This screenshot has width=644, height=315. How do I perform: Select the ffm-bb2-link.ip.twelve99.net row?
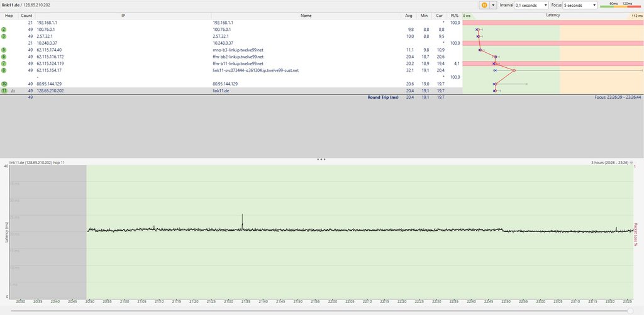(x=238, y=57)
